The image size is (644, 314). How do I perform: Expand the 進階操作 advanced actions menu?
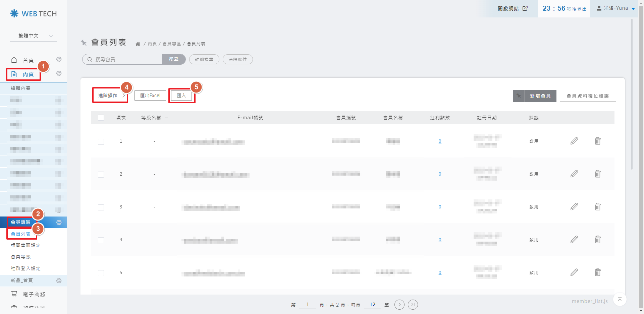pos(110,96)
